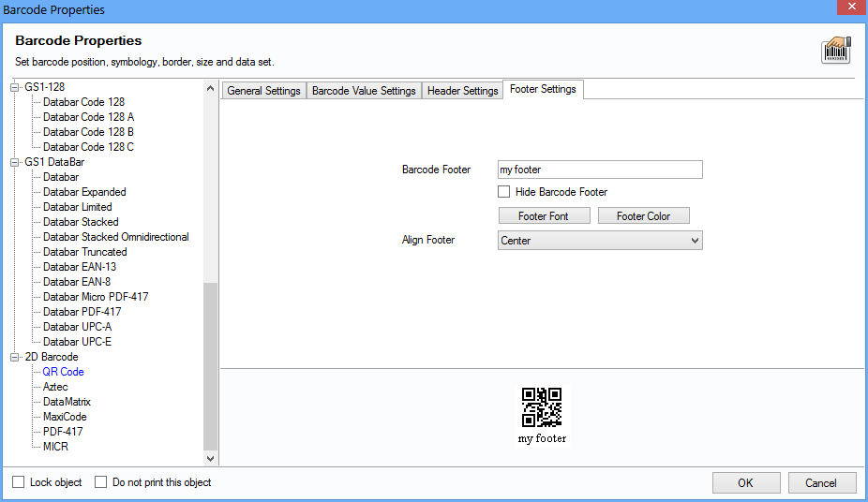This screenshot has width=868, height=502.
Task: Select Databar Micro PDF-417
Action: (x=96, y=296)
